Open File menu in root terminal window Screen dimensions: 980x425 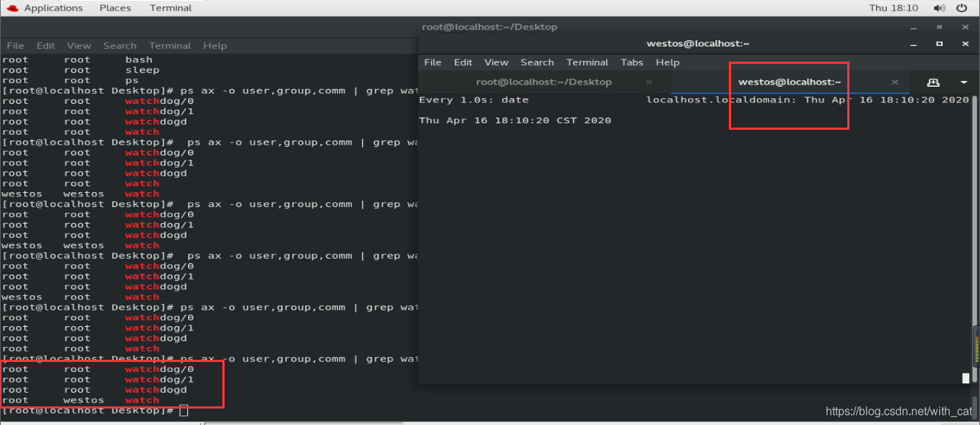point(16,45)
